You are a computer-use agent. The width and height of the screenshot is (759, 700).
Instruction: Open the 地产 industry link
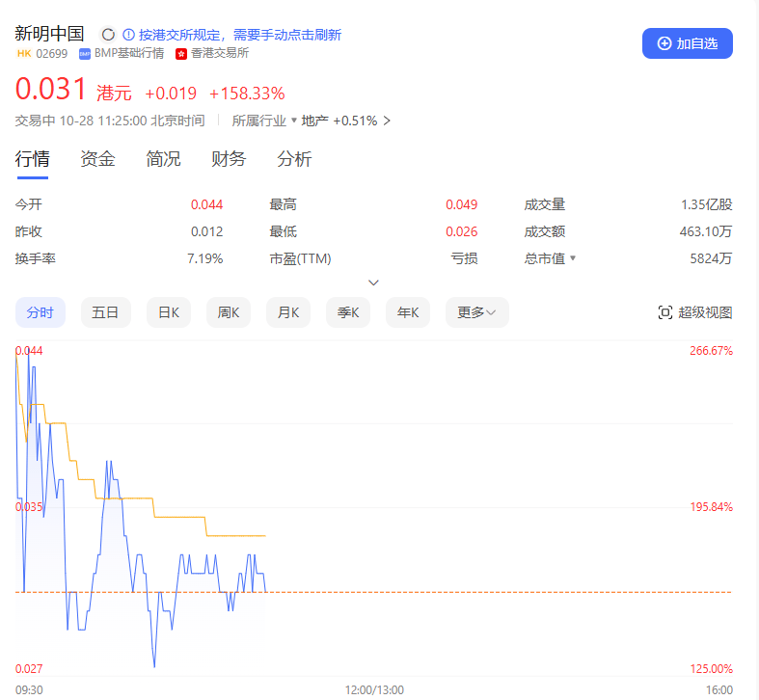315,121
